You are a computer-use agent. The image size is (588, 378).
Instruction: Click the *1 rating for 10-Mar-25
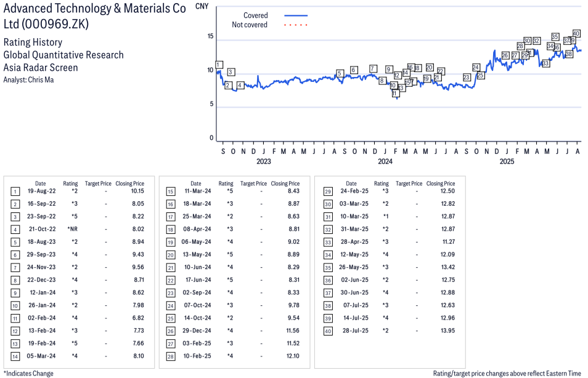point(385,217)
